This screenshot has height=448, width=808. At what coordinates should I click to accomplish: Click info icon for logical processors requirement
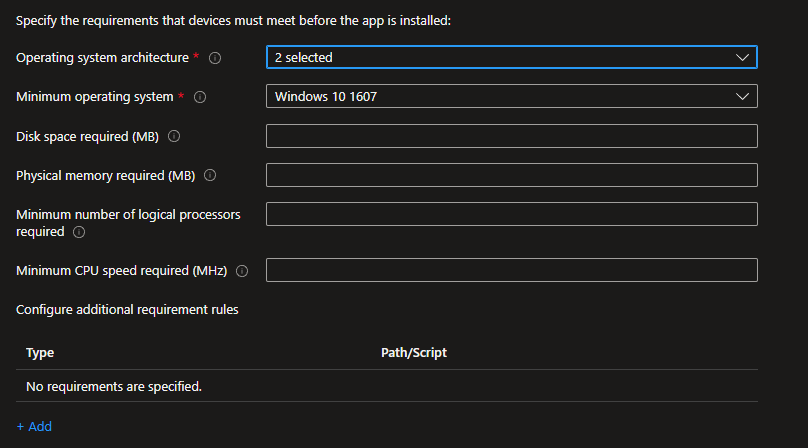pyautogui.click(x=79, y=232)
